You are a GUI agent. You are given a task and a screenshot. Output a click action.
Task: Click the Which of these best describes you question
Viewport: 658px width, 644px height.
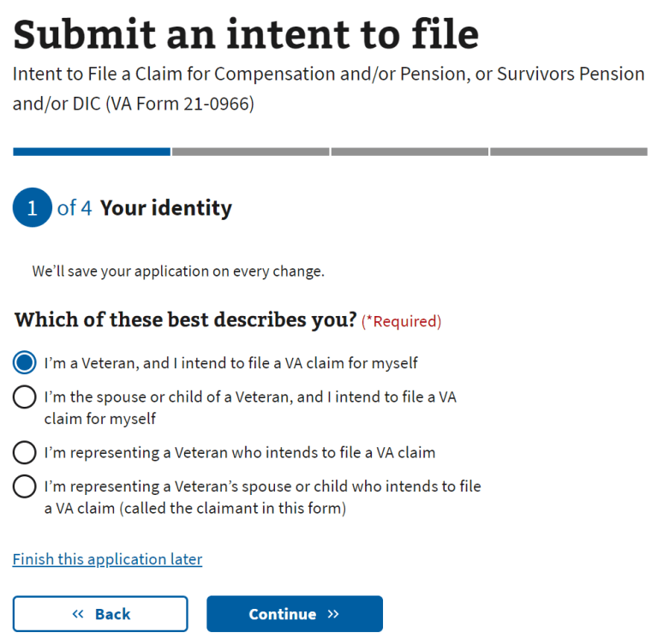pos(185,321)
